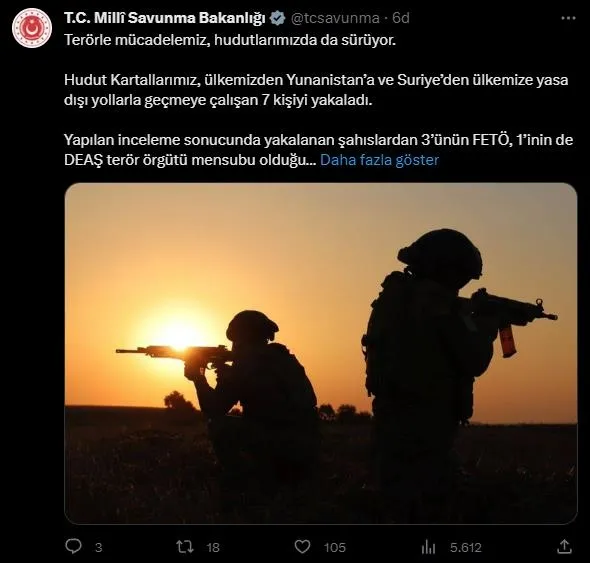Open the reply comment icon

pos(73,546)
